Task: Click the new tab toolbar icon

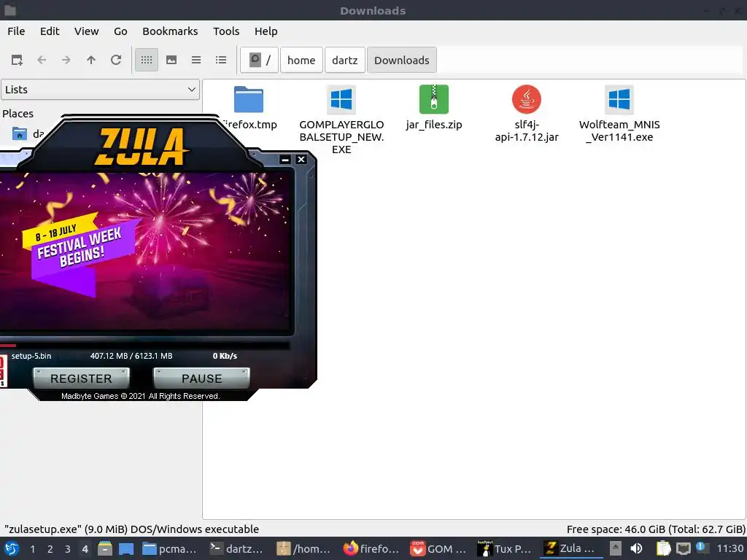Action: click(x=18, y=60)
